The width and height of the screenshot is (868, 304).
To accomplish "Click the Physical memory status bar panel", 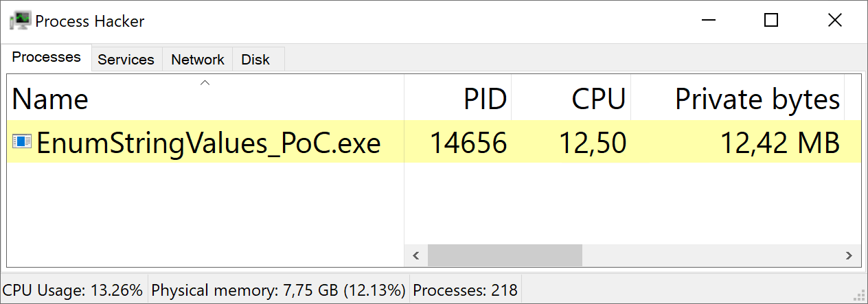I will [277, 290].
